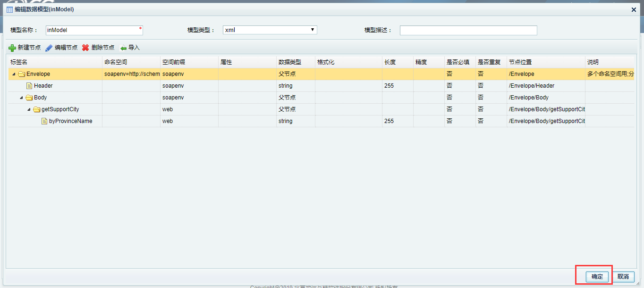Image resolution: width=644 pixels, height=288 pixels.
Task: Collapse the Envelope tree node
Action: (14, 74)
